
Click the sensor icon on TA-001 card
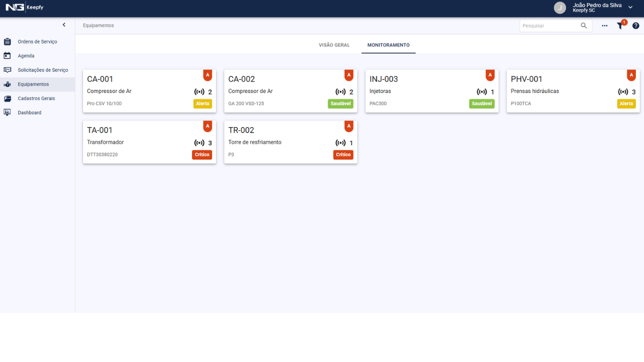click(x=199, y=143)
